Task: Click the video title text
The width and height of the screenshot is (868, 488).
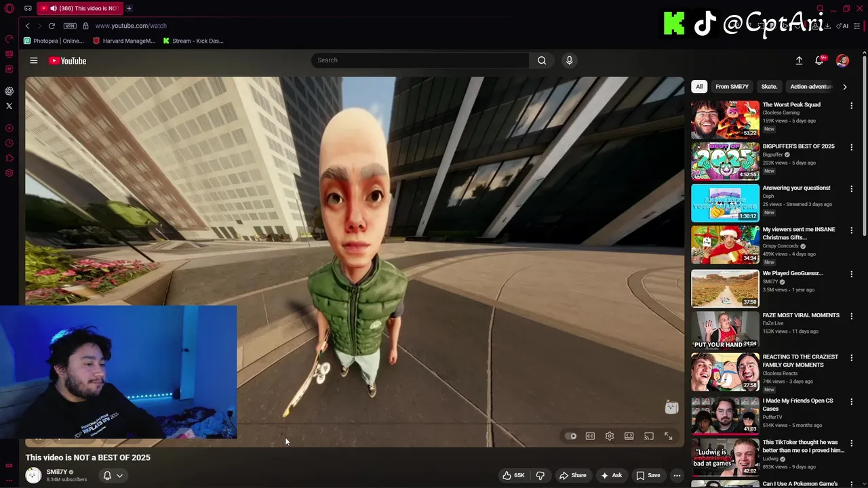Action: pos(88,457)
